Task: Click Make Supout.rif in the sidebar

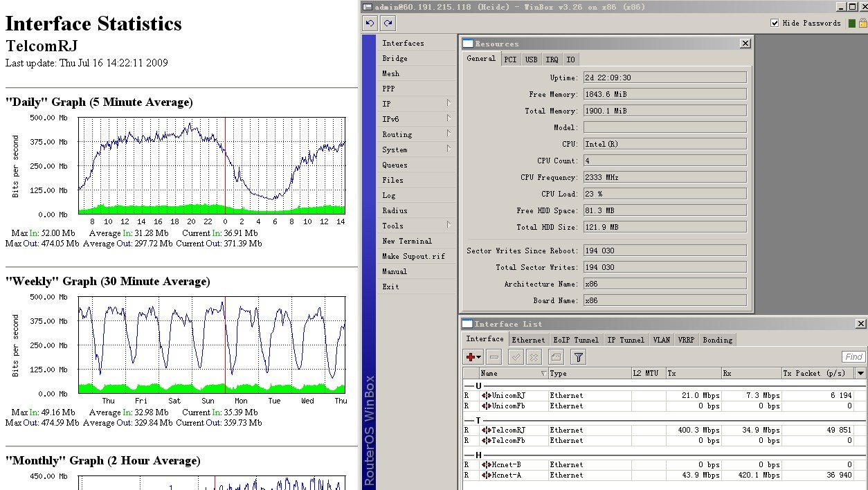Action: pyautogui.click(x=414, y=256)
